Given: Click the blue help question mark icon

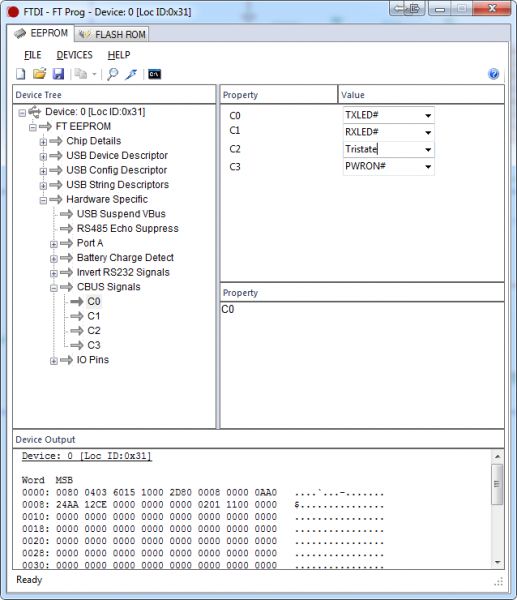Looking at the screenshot, I should coord(494,73).
